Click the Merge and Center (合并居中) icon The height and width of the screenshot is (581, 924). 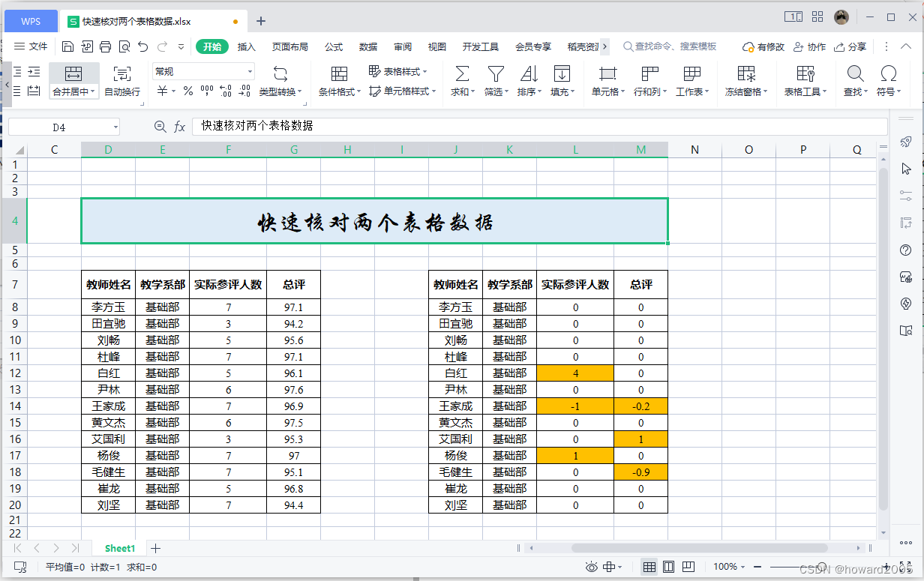[73, 73]
